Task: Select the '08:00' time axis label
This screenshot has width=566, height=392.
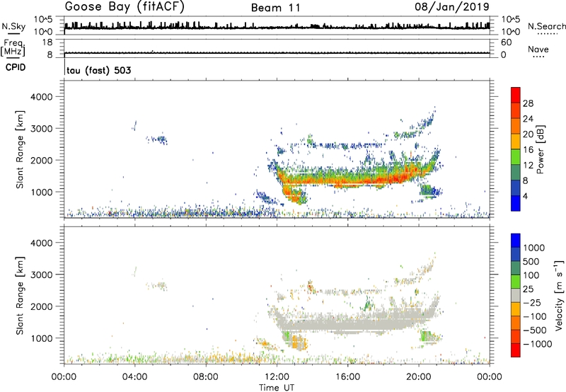Action: 206,377
